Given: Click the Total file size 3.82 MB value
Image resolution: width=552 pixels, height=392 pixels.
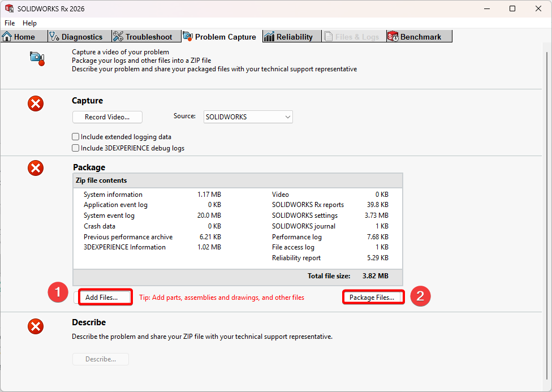Looking at the screenshot, I should (376, 276).
